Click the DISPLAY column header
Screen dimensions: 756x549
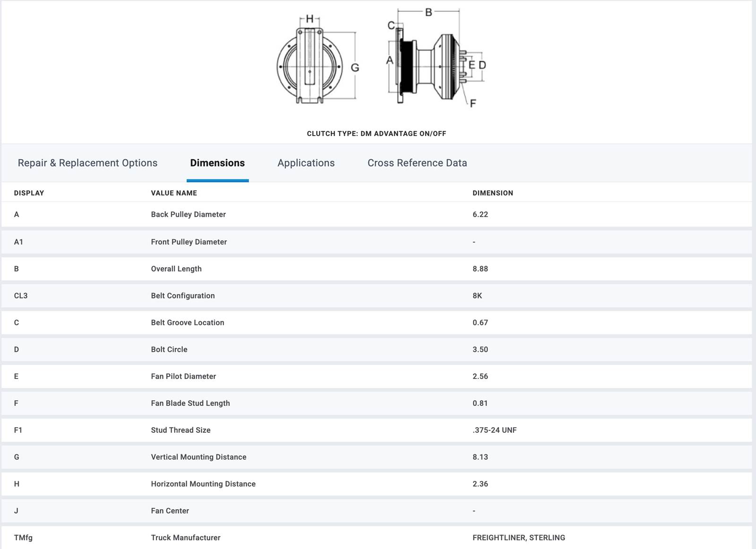click(29, 193)
